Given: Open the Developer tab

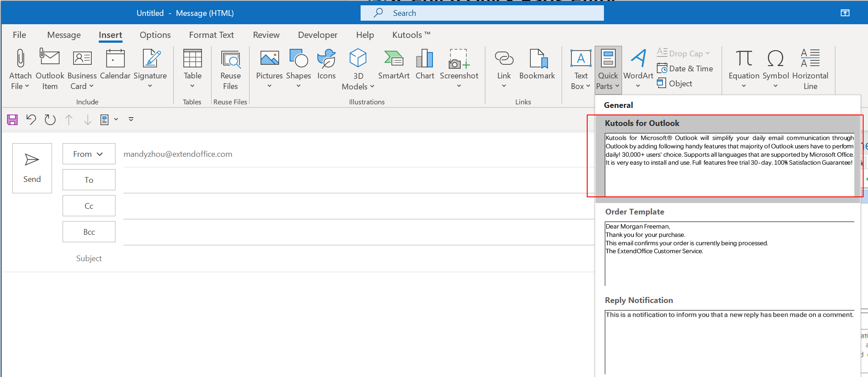Looking at the screenshot, I should (318, 35).
